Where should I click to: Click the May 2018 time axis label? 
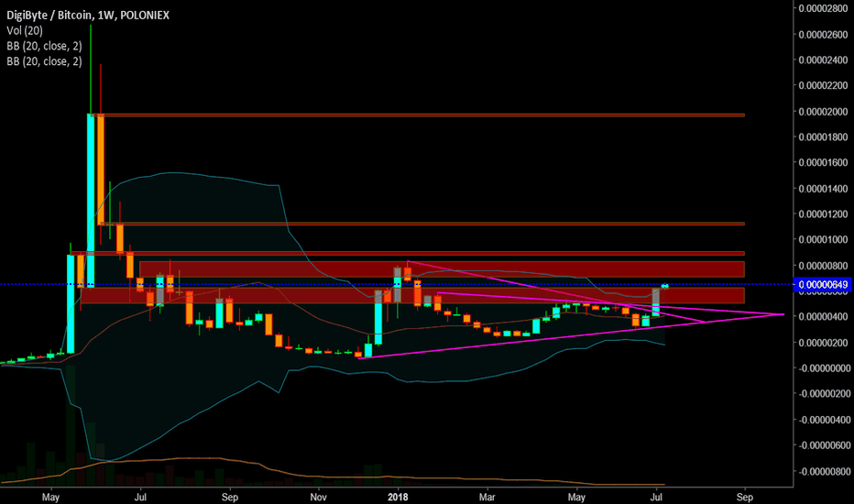click(x=576, y=497)
